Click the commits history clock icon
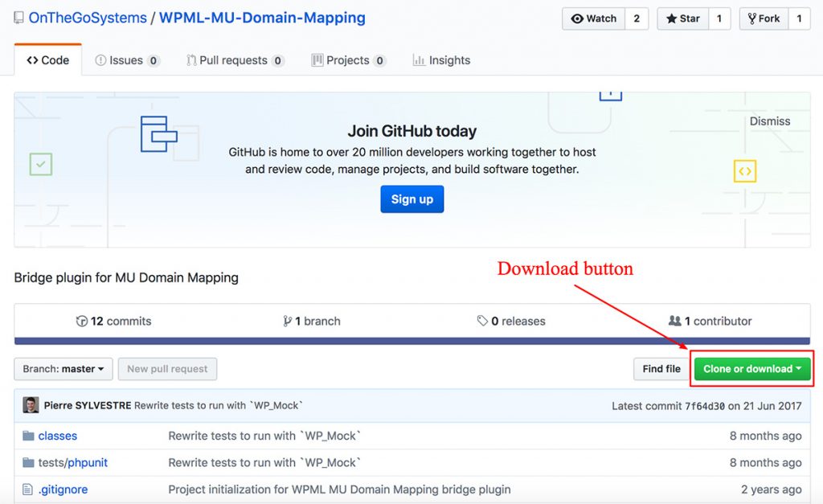The image size is (823, 504). pyautogui.click(x=81, y=322)
